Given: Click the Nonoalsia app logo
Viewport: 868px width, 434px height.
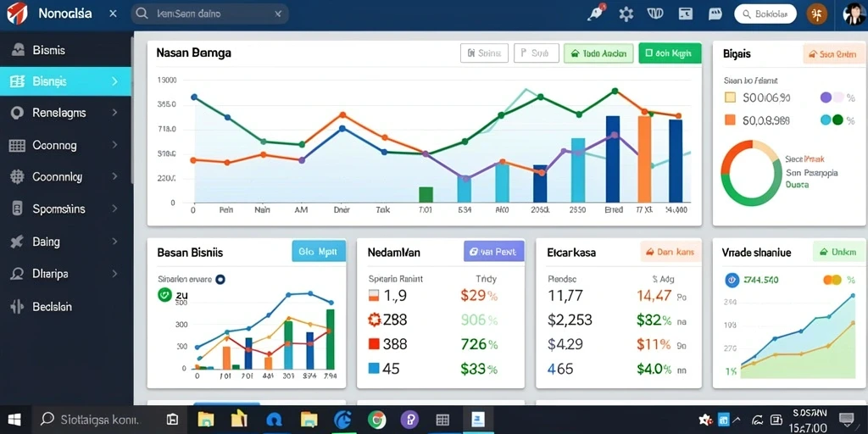Looking at the screenshot, I should pyautogui.click(x=17, y=14).
